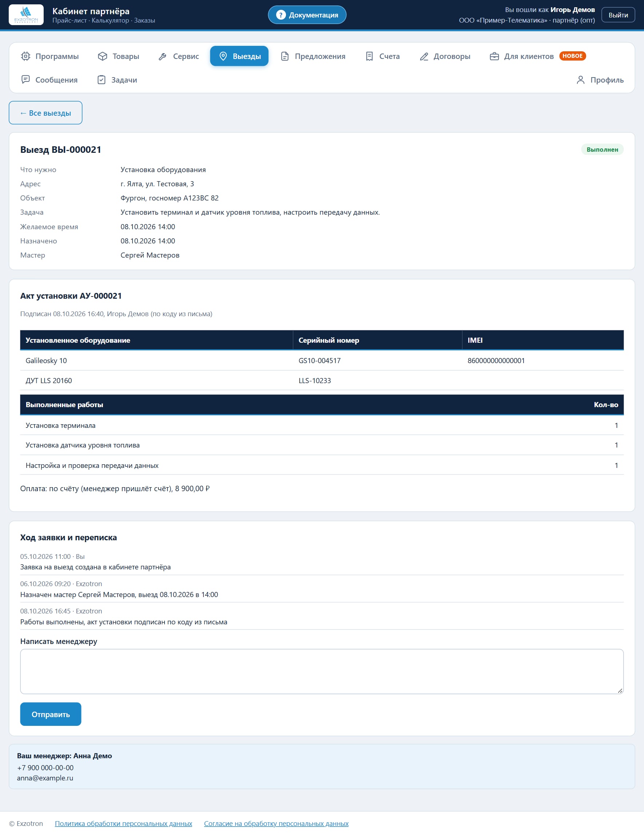Switch to the Товары tab
The width and height of the screenshot is (644, 835).
coord(119,56)
